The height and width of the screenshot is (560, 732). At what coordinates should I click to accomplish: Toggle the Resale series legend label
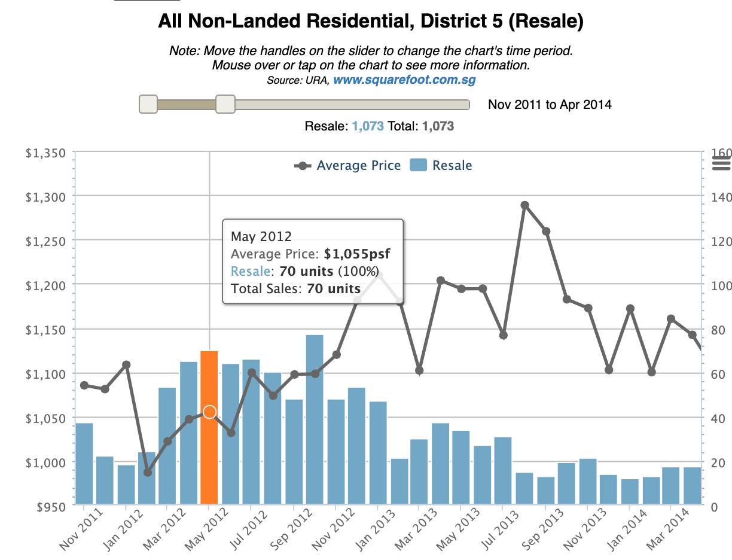pyautogui.click(x=452, y=166)
